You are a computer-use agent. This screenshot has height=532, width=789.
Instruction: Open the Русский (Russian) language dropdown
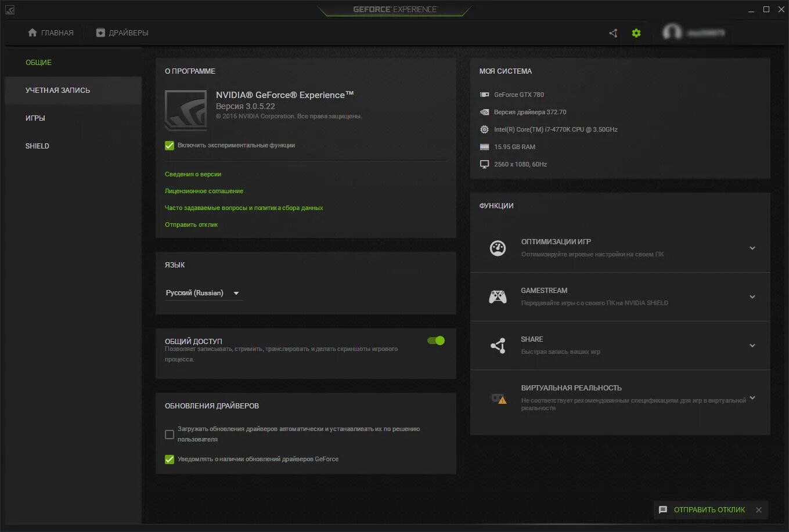[203, 293]
